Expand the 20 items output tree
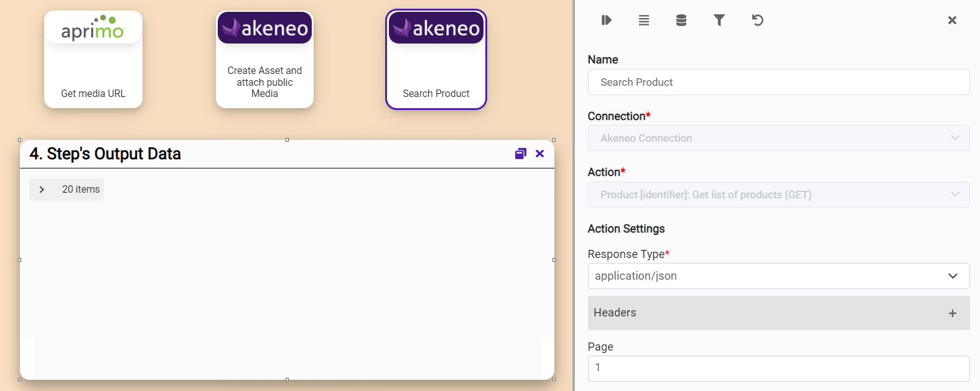The height and width of the screenshot is (391, 980). pyautogui.click(x=42, y=190)
